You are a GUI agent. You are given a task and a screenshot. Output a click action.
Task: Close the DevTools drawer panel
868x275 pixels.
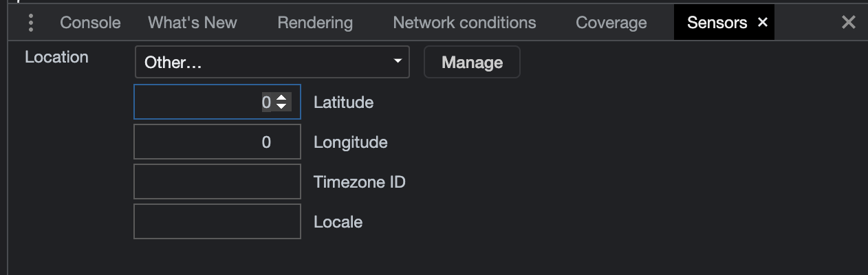click(x=849, y=23)
